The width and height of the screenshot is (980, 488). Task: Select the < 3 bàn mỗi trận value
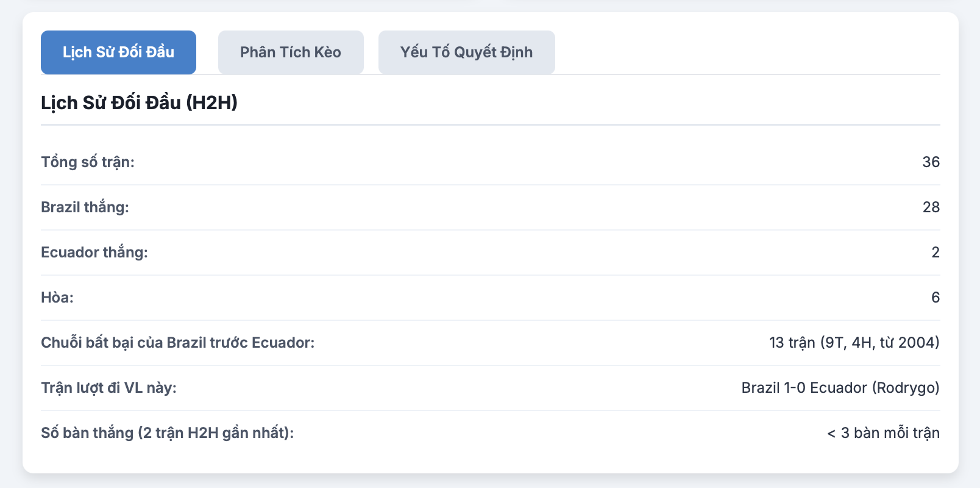click(x=883, y=433)
